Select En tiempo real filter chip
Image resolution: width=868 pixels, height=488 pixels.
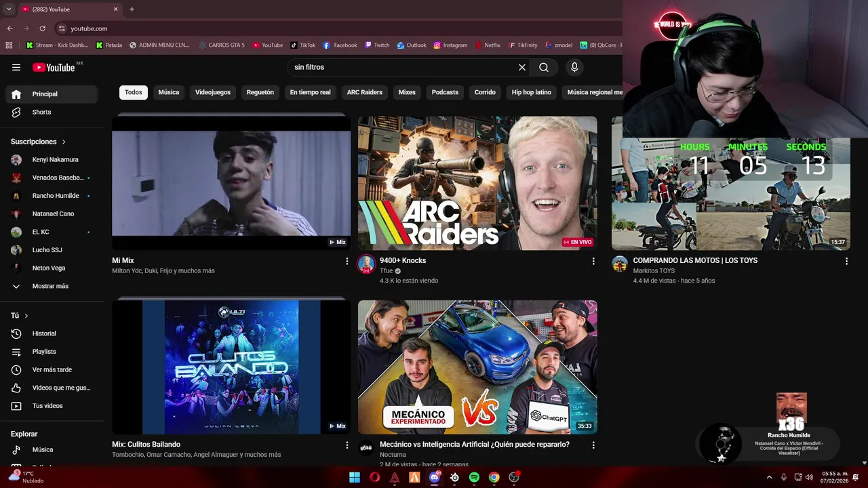(311, 92)
